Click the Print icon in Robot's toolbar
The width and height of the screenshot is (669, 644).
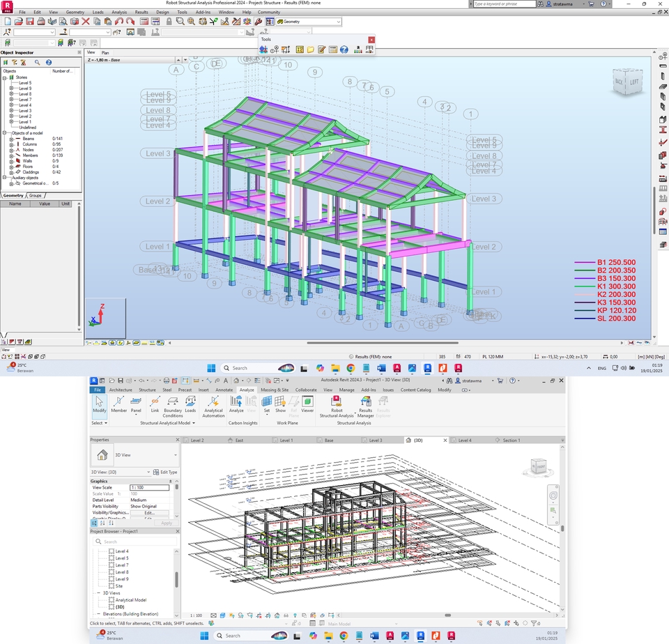[x=40, y=21]
